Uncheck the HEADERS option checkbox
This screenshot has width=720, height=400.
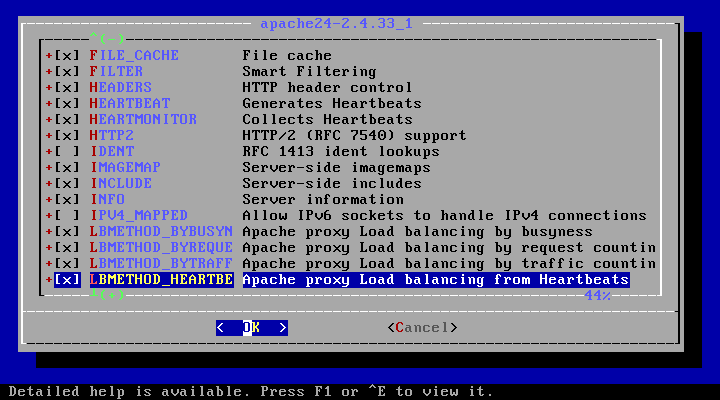pos(67,88)
